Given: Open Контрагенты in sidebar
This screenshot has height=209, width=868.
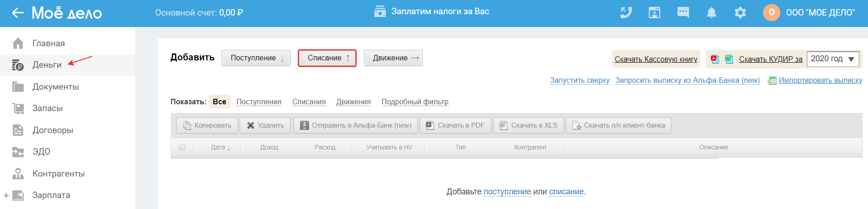Looking at the screenshot, I should [58, 174].
